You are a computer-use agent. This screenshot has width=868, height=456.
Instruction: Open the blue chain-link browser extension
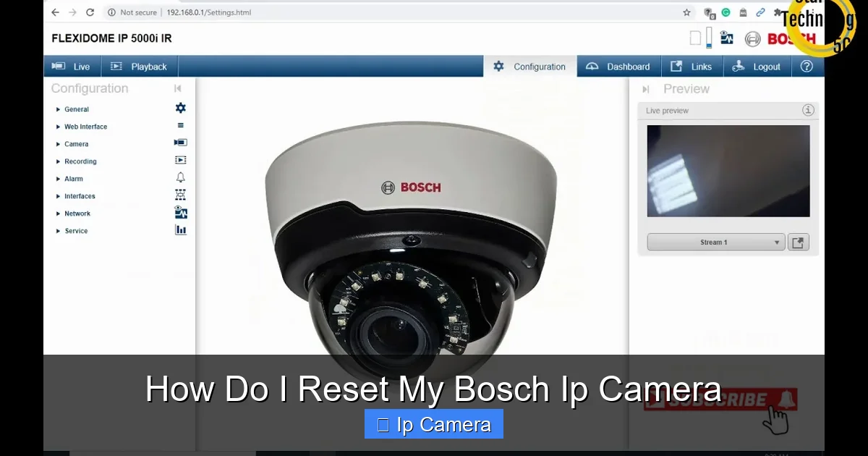760,12
